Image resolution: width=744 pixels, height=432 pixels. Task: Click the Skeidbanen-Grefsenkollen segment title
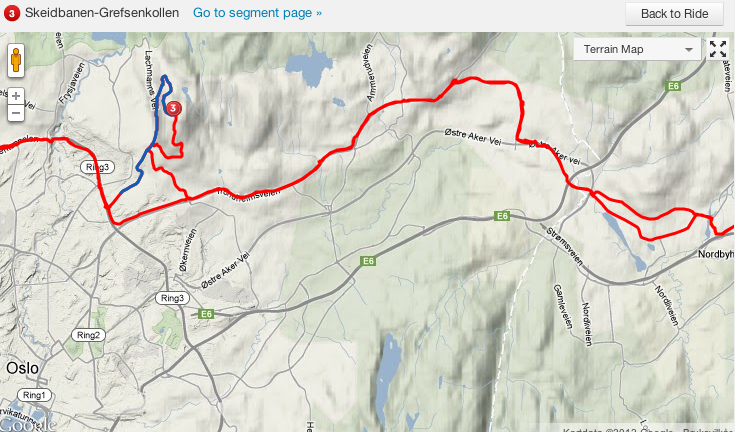point(102,13)
